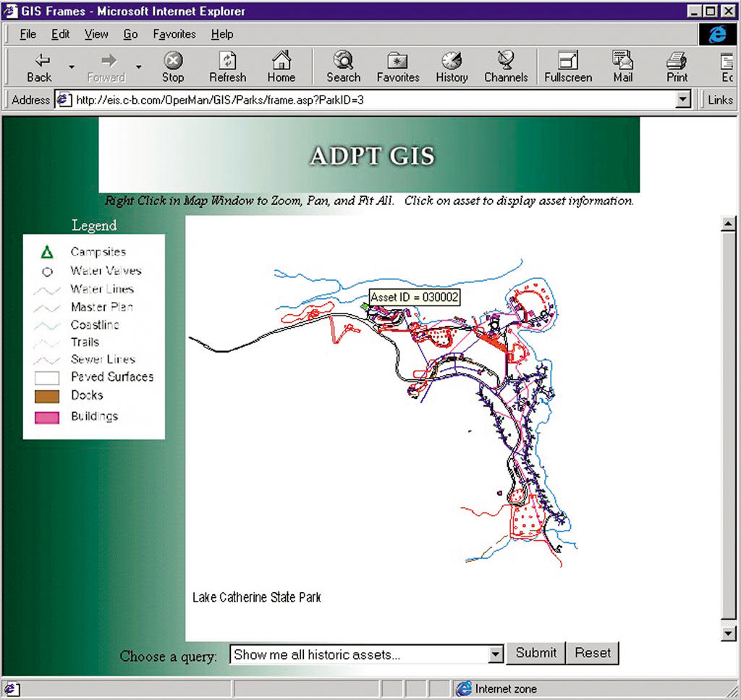Open the Favorites menu

pyautogui.click(x=174, y=34)
